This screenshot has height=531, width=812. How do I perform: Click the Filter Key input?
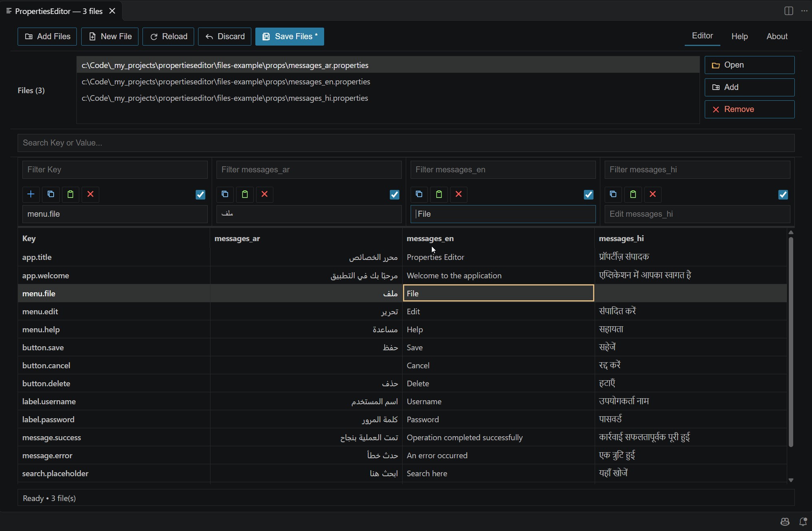(x=115, y=170)
